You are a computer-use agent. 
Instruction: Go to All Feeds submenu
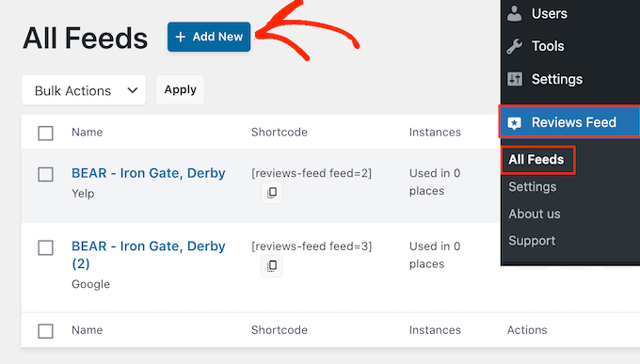click(x=537, y=160)
